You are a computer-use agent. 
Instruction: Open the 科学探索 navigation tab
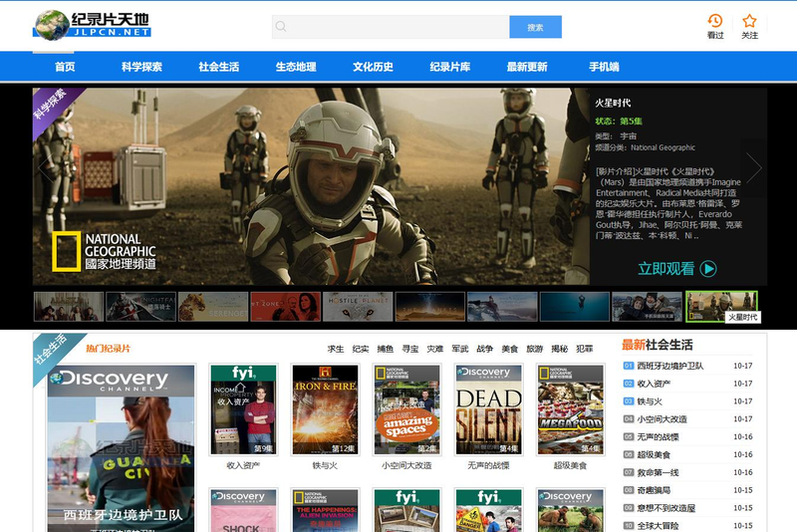tap(141, 67)
